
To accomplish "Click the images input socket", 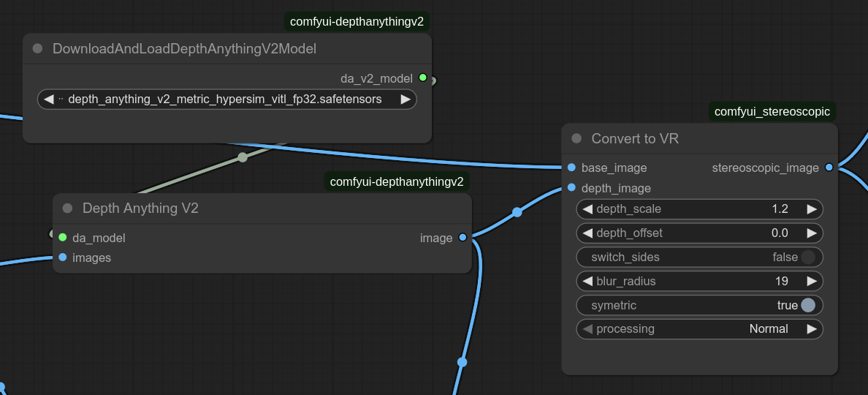I will click(63, 257).
